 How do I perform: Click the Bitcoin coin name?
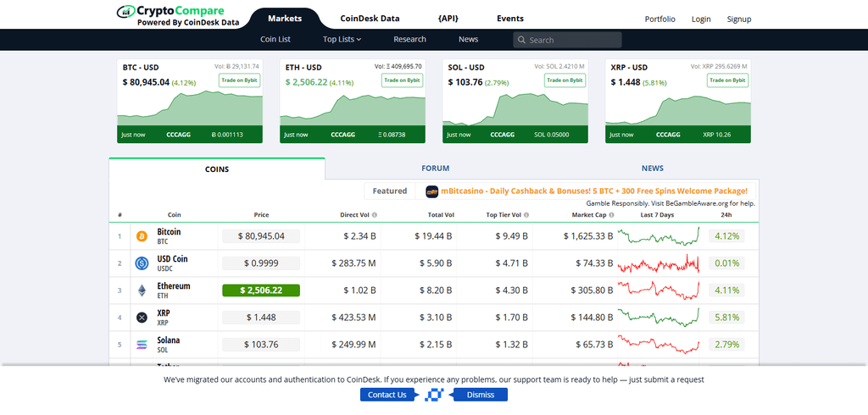click(x=169, y=232)
